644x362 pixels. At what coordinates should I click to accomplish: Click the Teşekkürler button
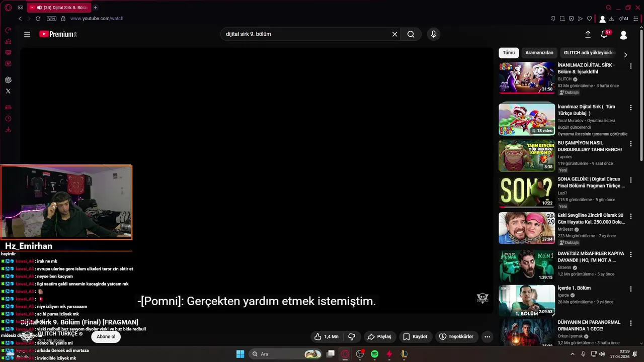pos(456,337)
